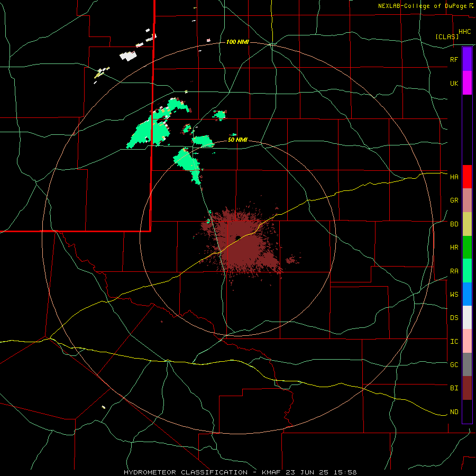Click the 50 NMI range ring label
This screenshot has height=476, width=476.
coord(237,140)
